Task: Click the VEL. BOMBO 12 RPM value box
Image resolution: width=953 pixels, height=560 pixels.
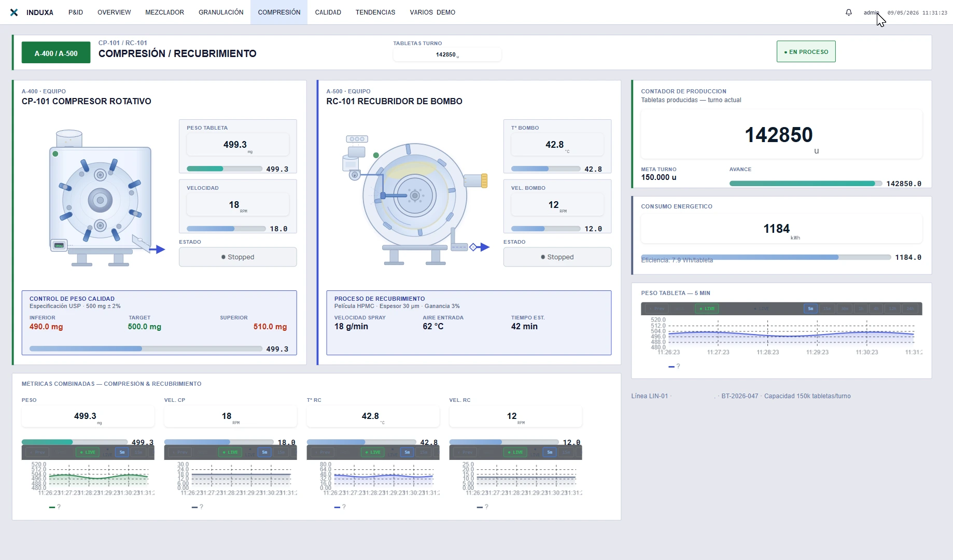Action: click(557, 205)
